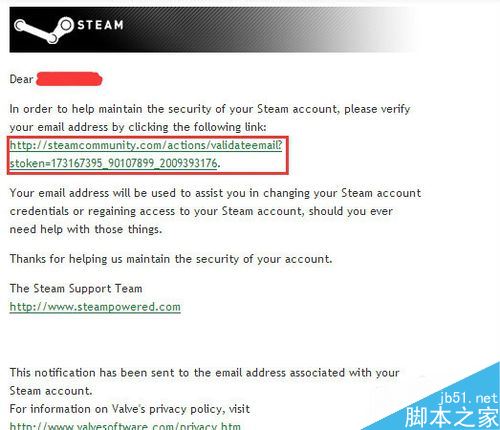
Task: Click the Steam account. footer line
Action: click(x=51, y=391)
